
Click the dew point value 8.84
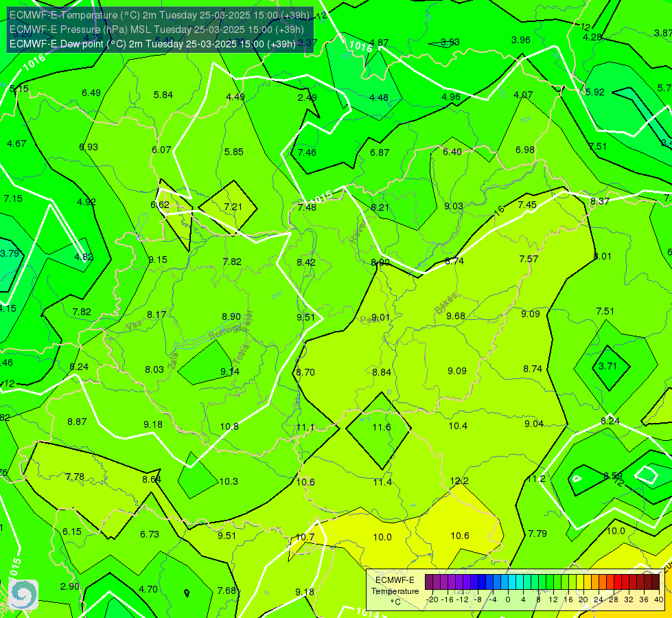(382, 372)
